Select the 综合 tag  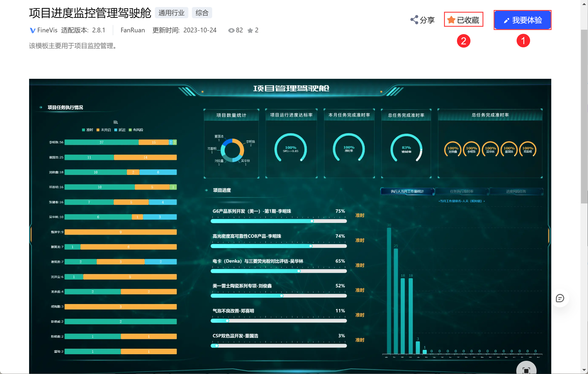coord(202,13)
